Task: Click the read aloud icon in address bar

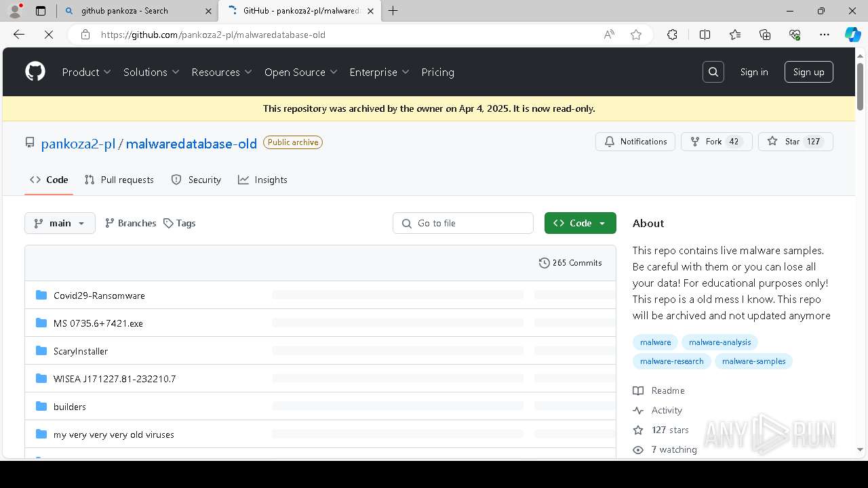Action: [609, 35]
